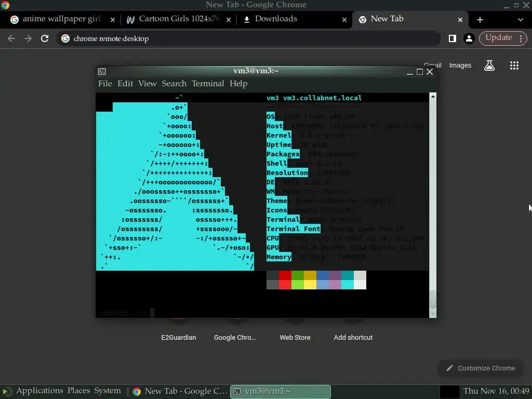Open the terminal Search menu
The height and width of the screenshot is (399, 532).
174,84
